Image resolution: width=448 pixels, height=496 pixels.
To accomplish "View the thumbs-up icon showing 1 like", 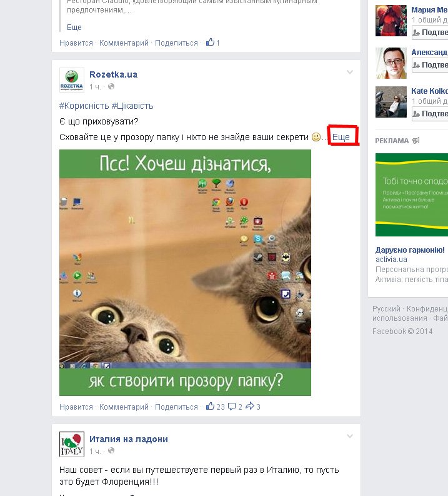I will (210, 42).
